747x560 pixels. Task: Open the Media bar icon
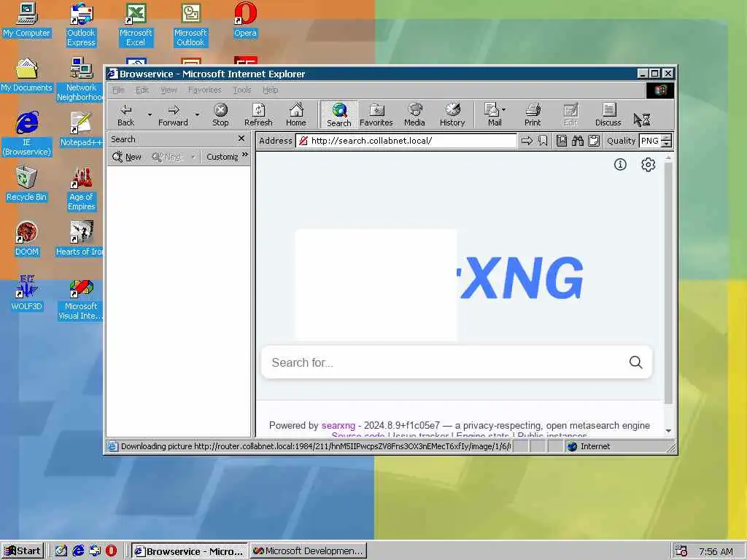pyautogui.click(x=414, y=114)
